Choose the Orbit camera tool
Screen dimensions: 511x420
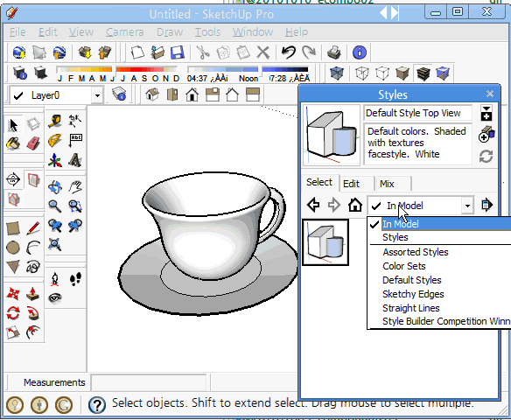55,187
